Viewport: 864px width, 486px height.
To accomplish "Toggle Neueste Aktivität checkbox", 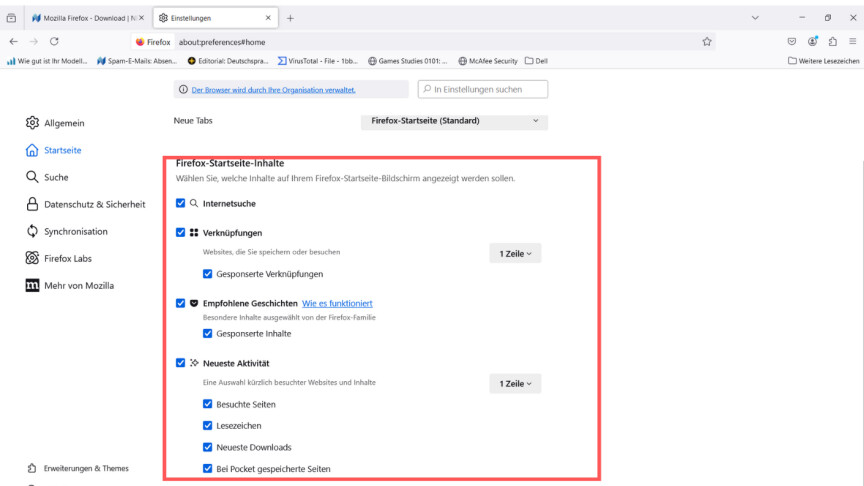I will 180,363.
